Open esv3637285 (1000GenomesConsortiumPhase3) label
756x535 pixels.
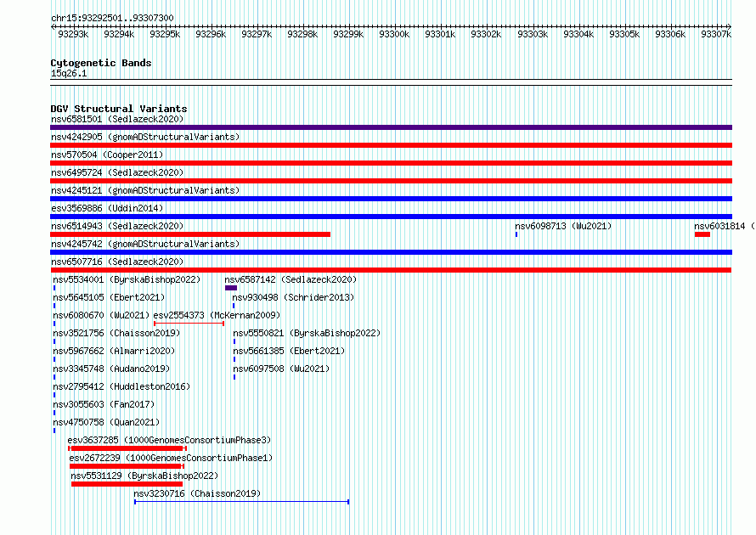pyautogui.click(x=169, y=440)
